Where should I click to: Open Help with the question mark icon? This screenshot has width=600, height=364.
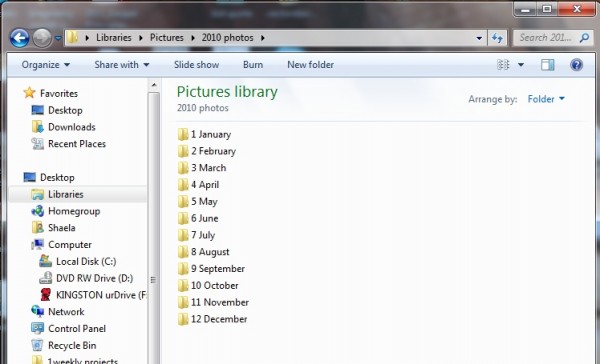(576, 65)
